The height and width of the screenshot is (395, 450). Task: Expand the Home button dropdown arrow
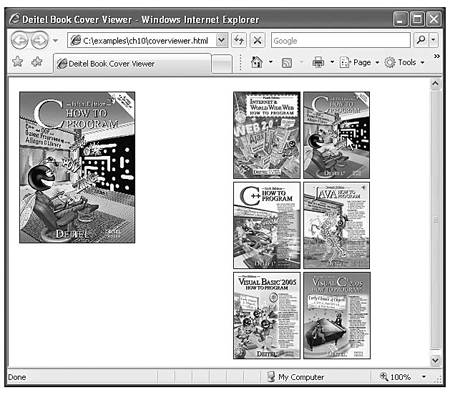coord(271,62)
